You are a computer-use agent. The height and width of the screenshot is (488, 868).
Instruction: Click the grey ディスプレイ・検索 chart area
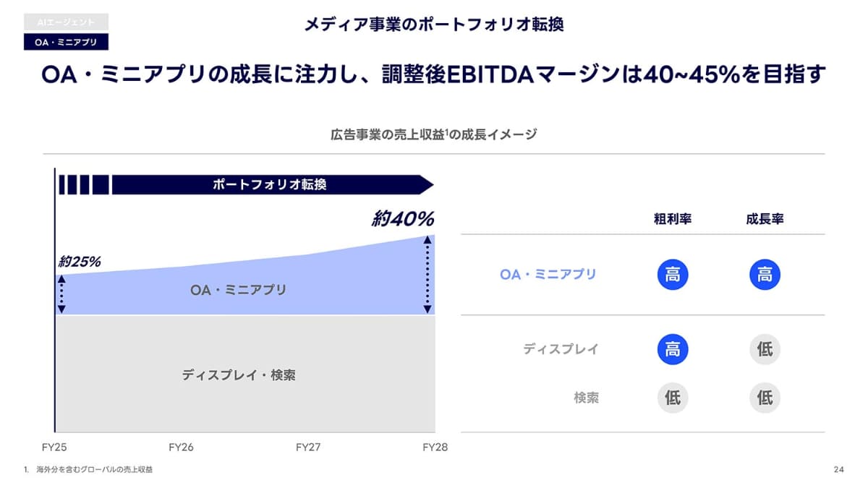tap(239, 375)
